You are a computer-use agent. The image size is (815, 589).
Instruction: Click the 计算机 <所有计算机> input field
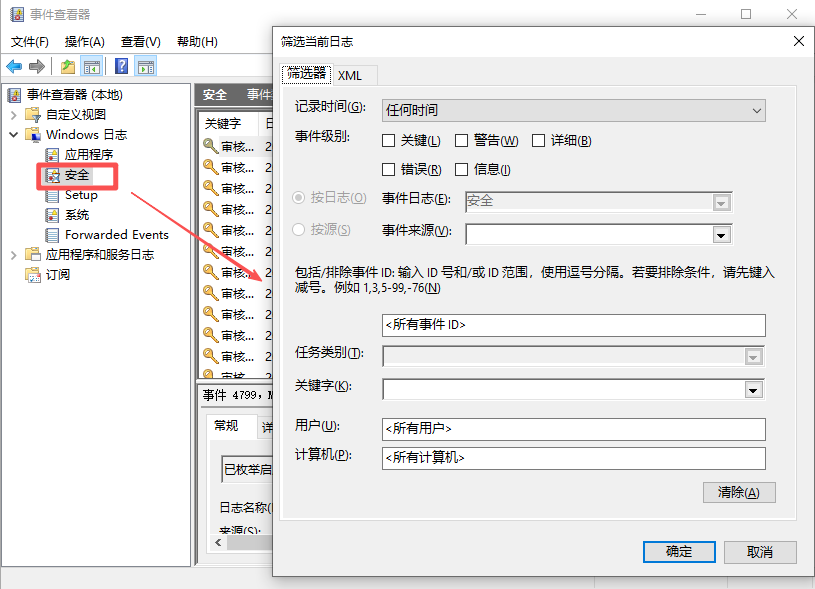(573, 458)
